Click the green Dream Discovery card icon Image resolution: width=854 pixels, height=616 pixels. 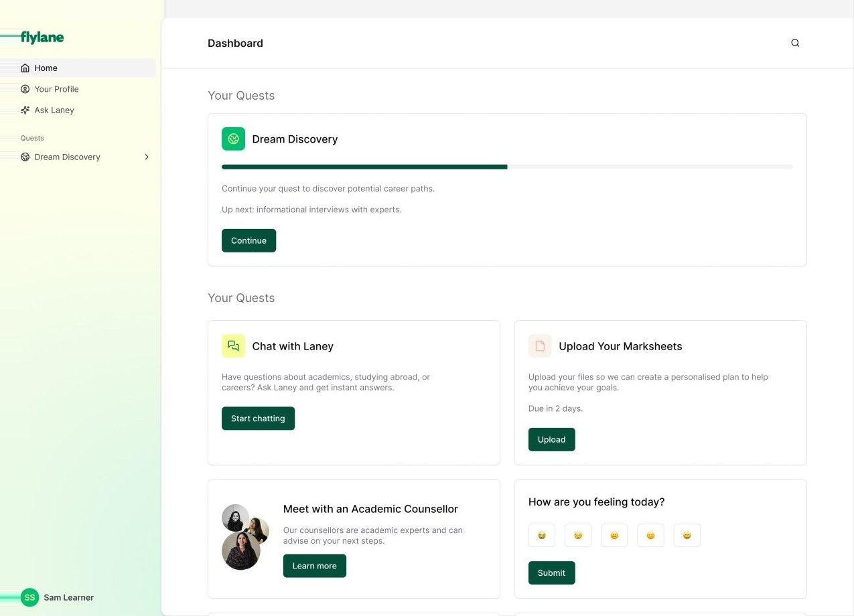point(233,139)
